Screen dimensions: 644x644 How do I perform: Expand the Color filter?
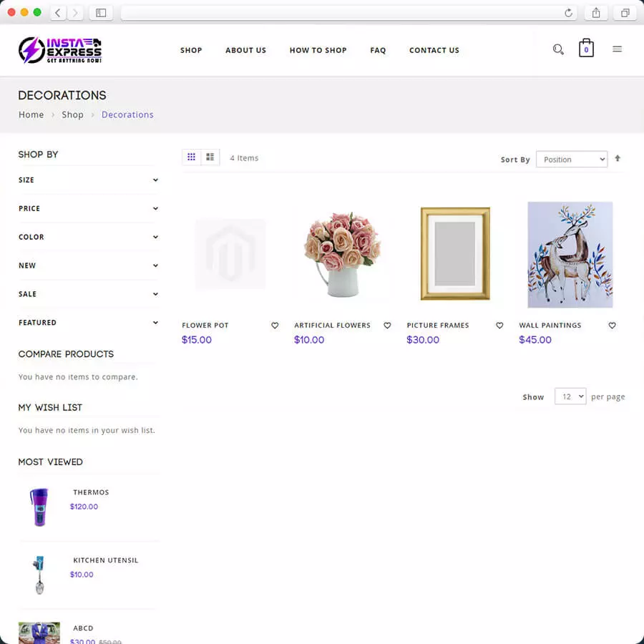click(x=88, y=237)
